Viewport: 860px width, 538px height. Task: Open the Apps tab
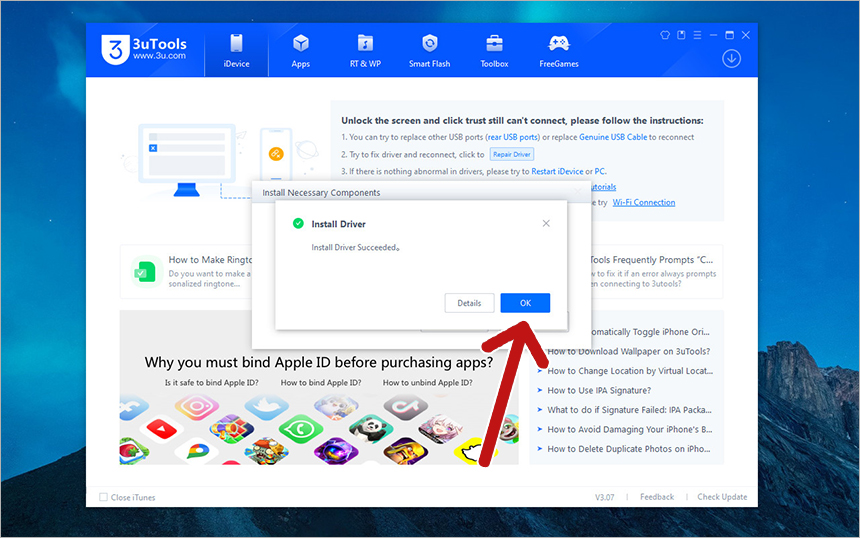coord(301,50)
